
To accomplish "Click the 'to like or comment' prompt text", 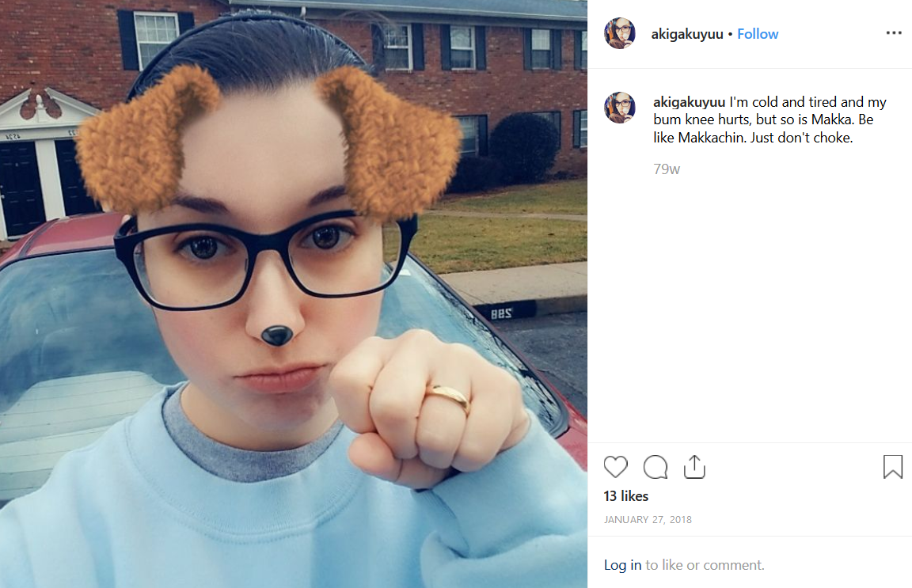I will [705, 565].
